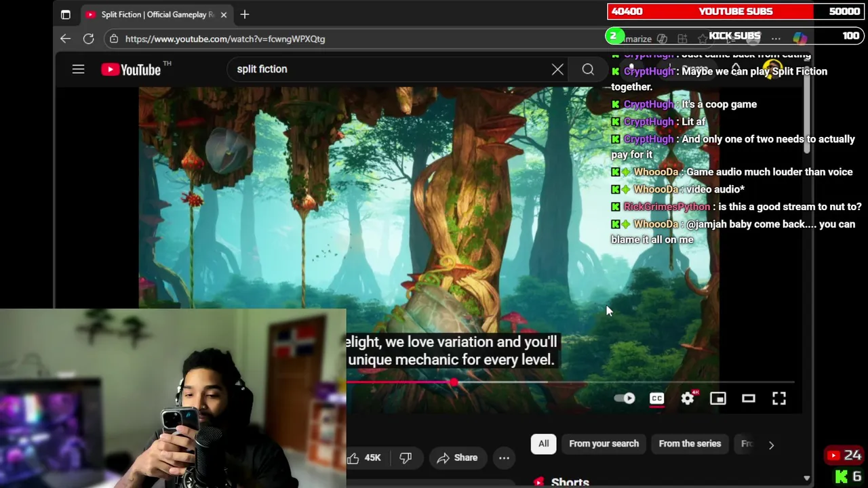Viewport: 868px width, 488px height.
Task: Refresh the YouTube page
Action: point(88,39)
